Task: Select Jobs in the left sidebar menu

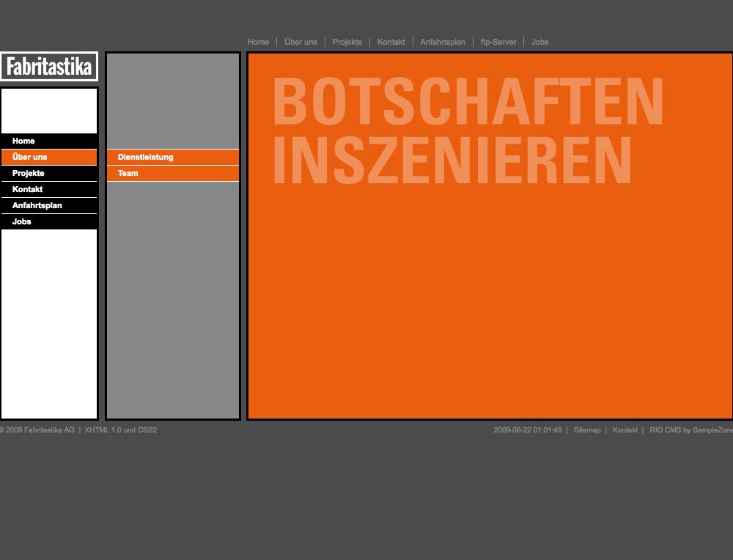Action: [49, 221]
